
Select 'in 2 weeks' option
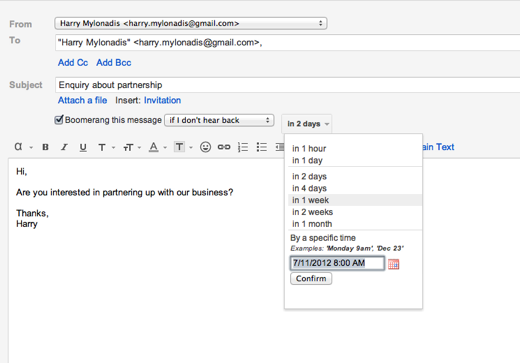point(355,212)
